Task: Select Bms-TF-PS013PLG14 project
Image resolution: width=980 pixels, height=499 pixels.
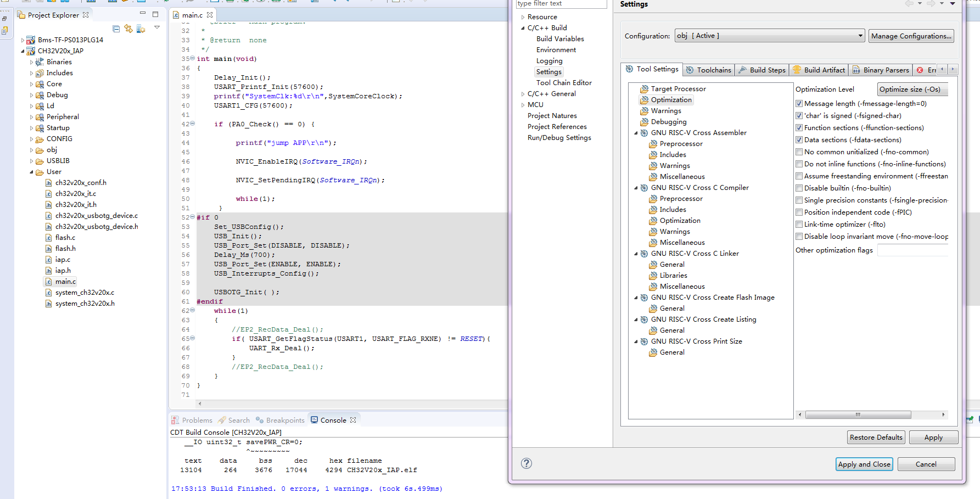Action: coord(70,40)
